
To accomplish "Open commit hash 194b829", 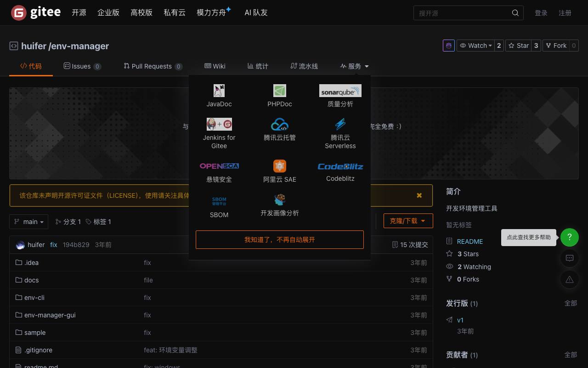I will tap(76, 245).
